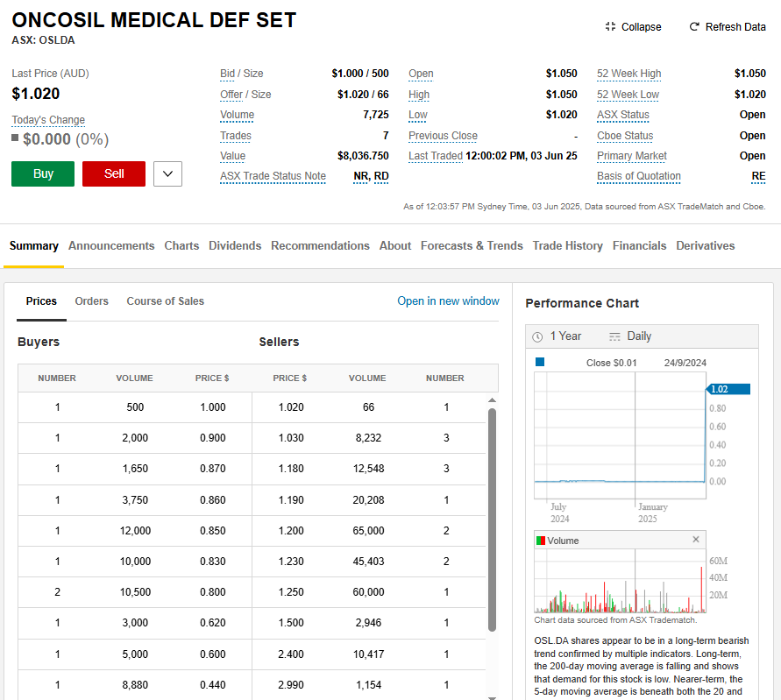Click the buyers PRICE $ column header

click(212, 378)
